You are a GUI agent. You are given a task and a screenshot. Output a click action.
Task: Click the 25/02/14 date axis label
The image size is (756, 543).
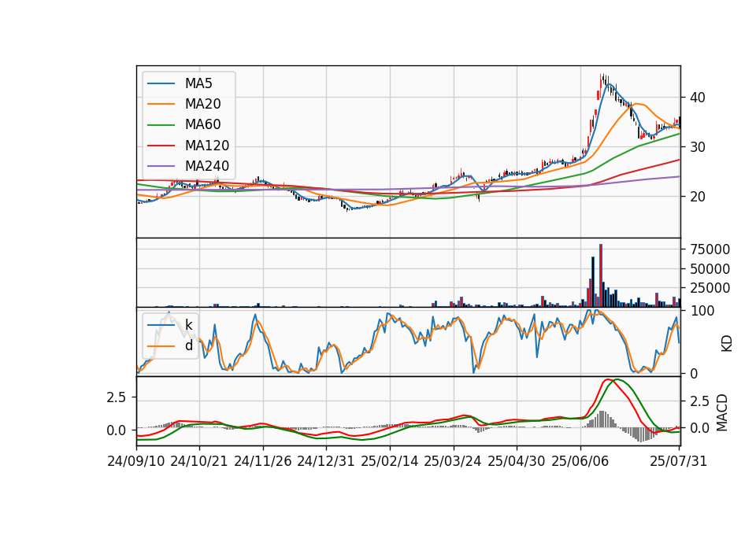pyautogui.click(x=390, y=462)
